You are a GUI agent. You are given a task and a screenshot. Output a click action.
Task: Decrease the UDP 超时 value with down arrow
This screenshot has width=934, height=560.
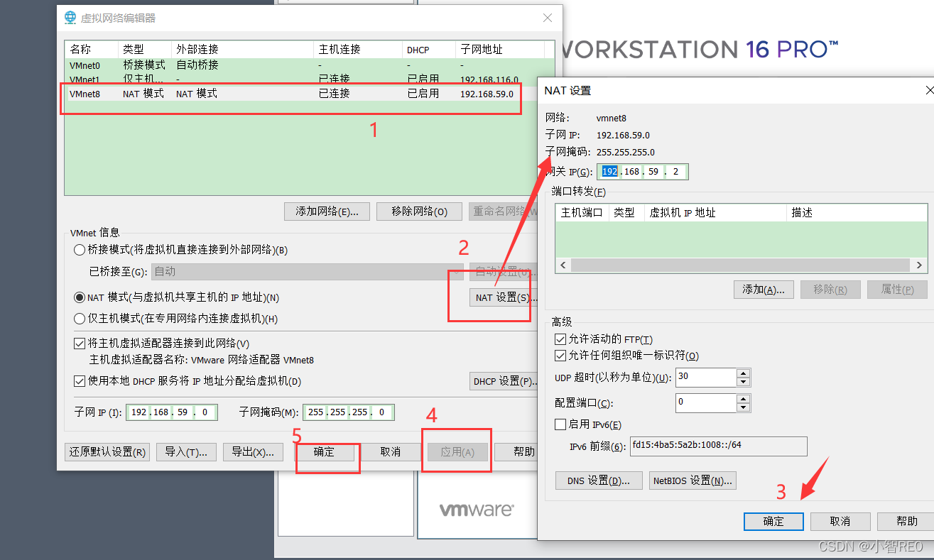(744, 382)
